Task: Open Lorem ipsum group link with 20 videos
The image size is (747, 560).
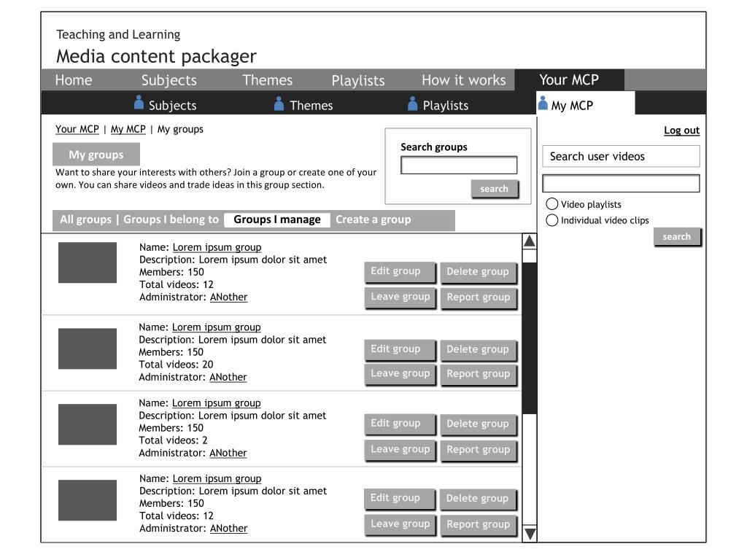Action: pyautogui.click(x=216, y=327)
